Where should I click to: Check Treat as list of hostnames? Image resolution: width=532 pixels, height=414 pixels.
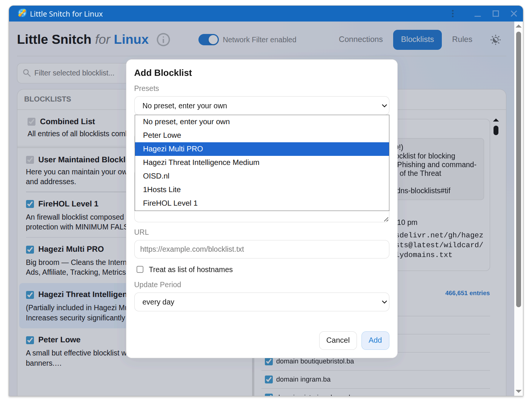click(x=140, y=269)
